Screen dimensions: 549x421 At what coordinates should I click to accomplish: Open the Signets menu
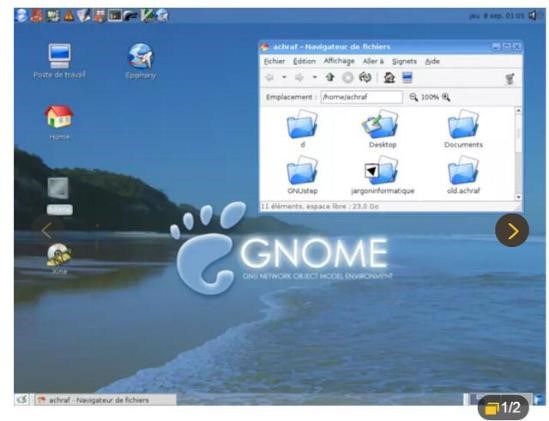(x=404, y=61)
